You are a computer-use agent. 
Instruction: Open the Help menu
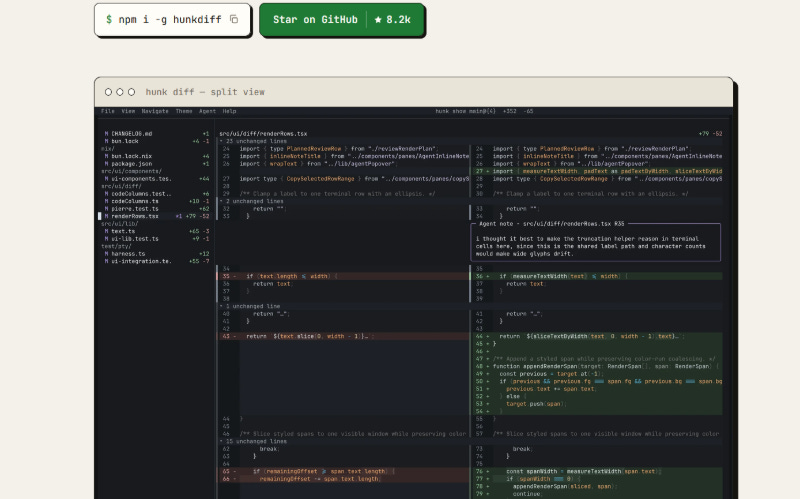point(229,111)
